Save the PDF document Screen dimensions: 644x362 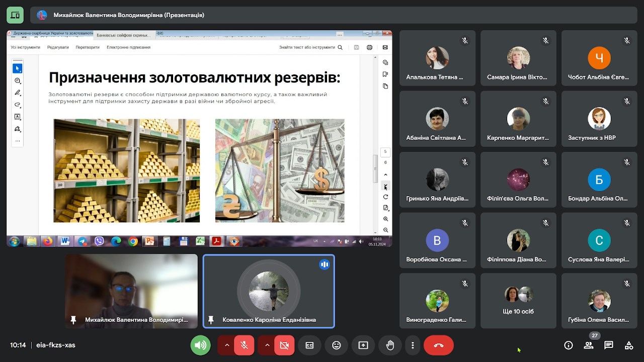357,47
